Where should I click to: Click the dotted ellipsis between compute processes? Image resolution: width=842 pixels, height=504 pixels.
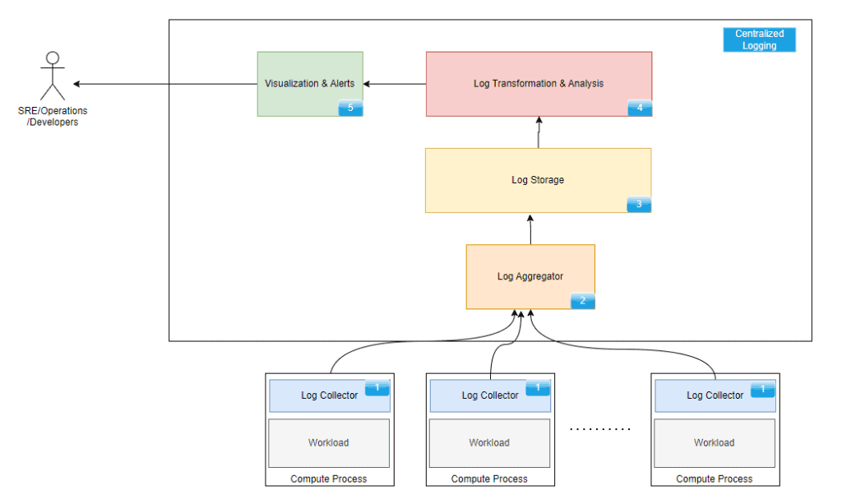click(x=600, y=429)
